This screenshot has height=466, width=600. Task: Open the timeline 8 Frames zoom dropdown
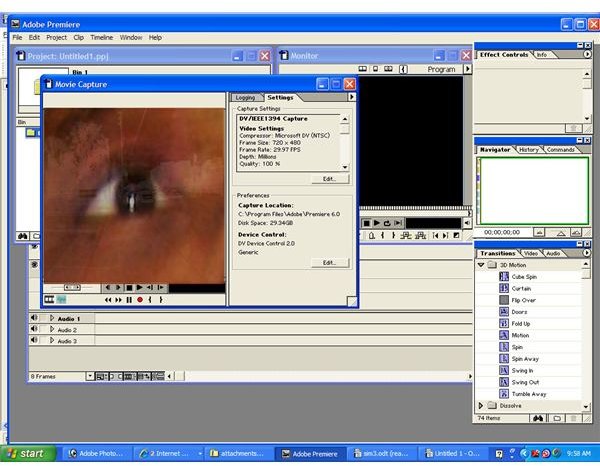(x=90, y=376)
